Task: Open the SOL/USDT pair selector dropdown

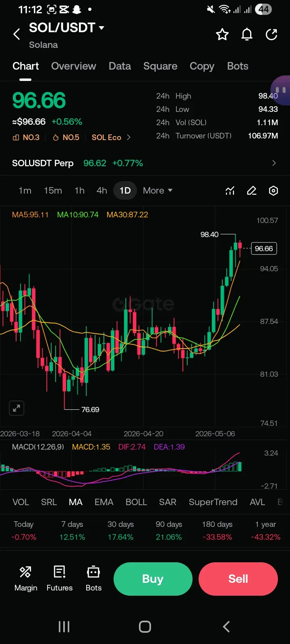Action: point(66,27)
